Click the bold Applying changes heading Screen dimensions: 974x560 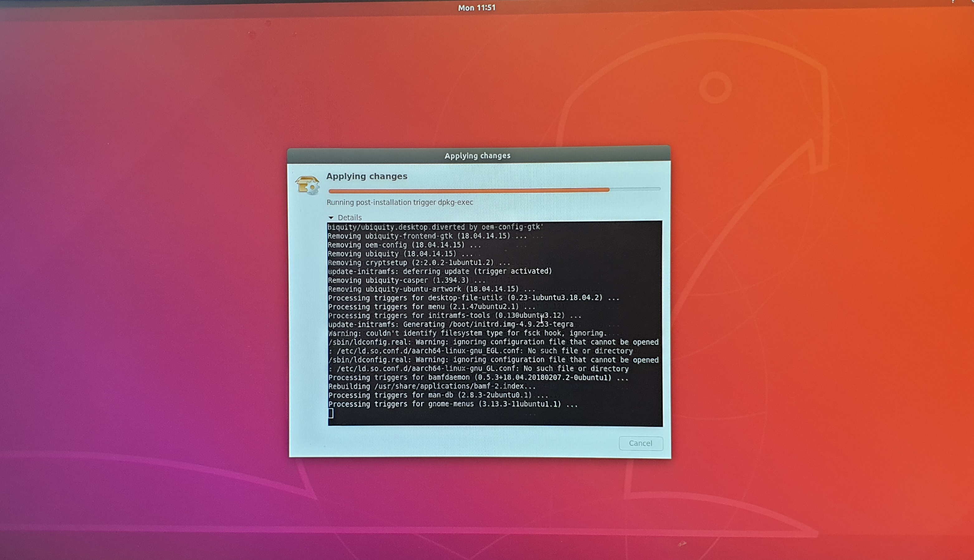click(367, 176)
